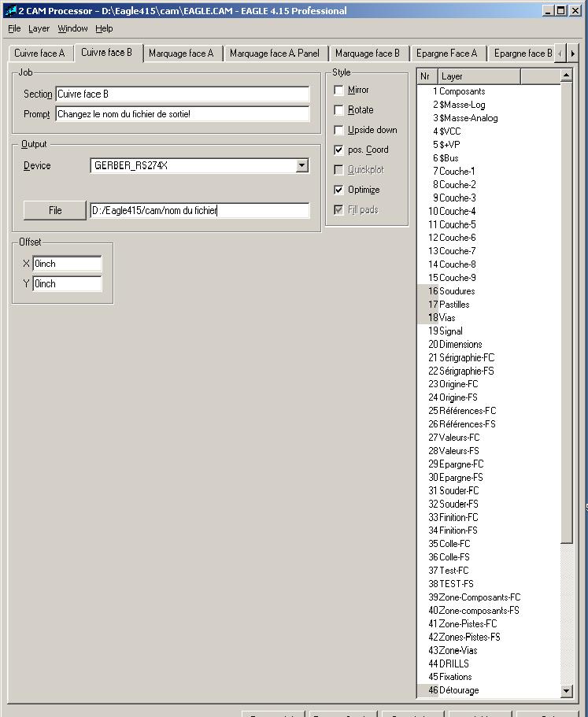Click the CAM Processor title bar icon
Image resolution: width=588 pixels, height=717 pixels.
coord(10,11)
